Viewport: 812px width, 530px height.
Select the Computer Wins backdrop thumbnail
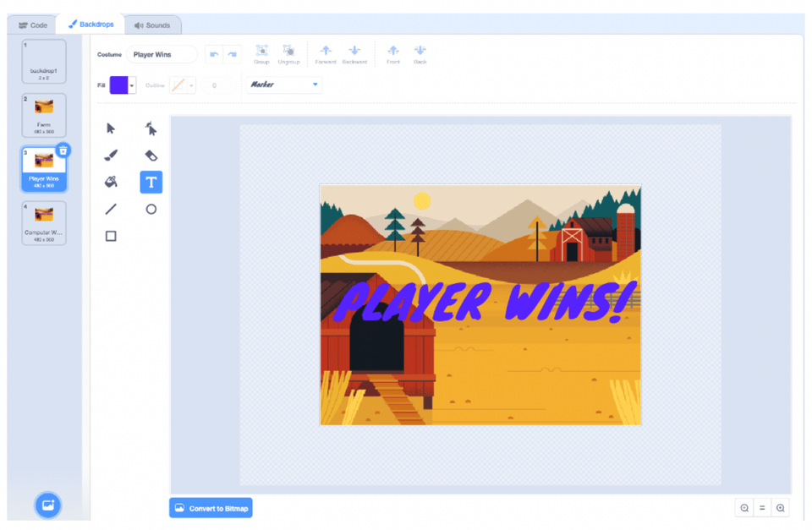point(44,223)
